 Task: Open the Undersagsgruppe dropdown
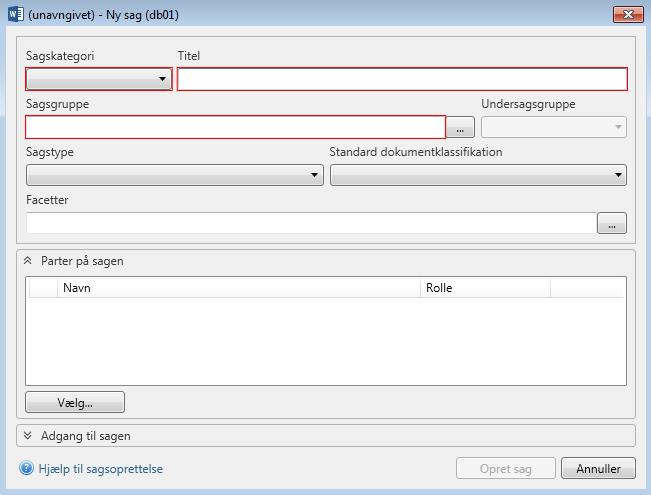(x=553, y=127)
